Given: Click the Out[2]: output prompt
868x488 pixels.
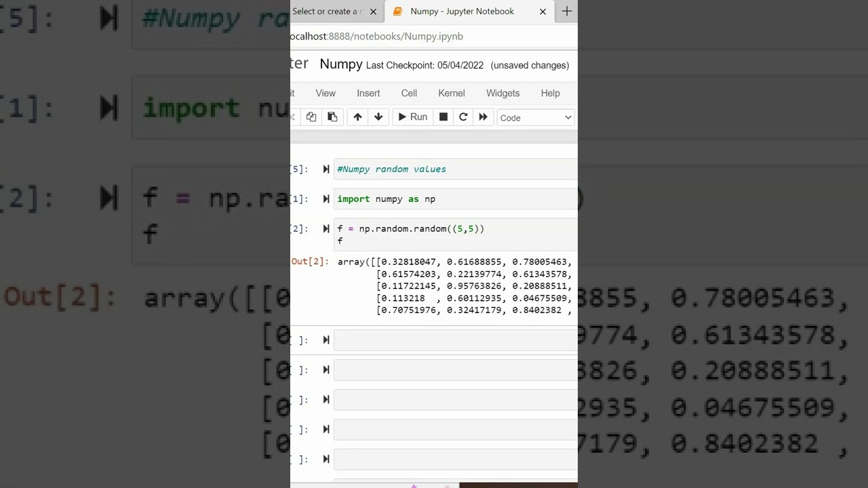Looking at the screenshot, I should pyautogui.click(x=310, y=262).
